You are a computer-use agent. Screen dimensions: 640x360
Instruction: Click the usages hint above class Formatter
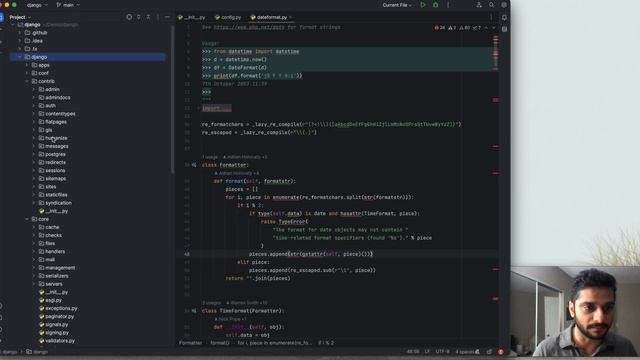point(210,157)
